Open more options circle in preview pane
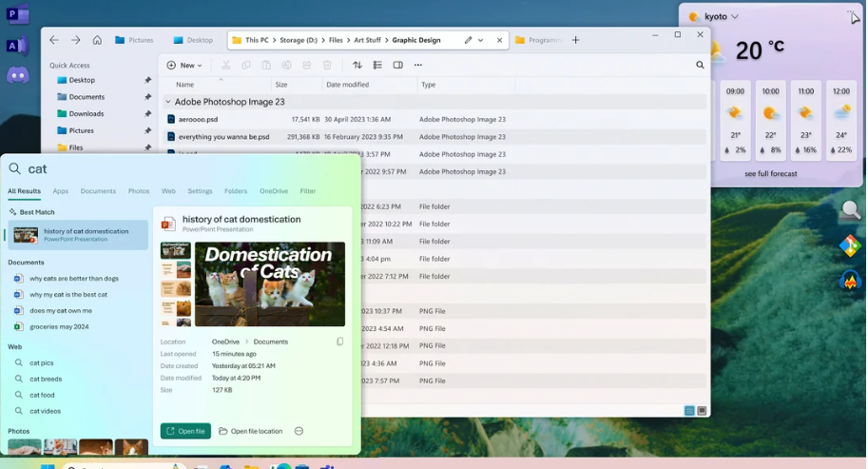 tap(299, 431)
